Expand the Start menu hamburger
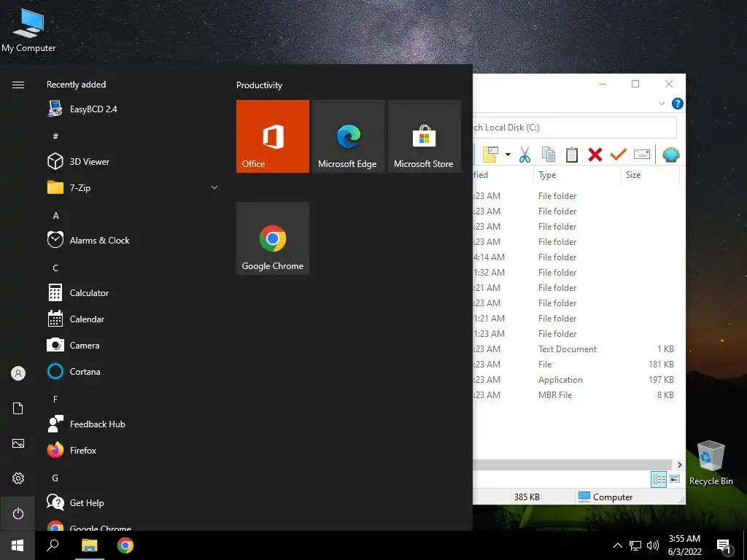This screenshot has height=560, width=747. coord(18,85)
